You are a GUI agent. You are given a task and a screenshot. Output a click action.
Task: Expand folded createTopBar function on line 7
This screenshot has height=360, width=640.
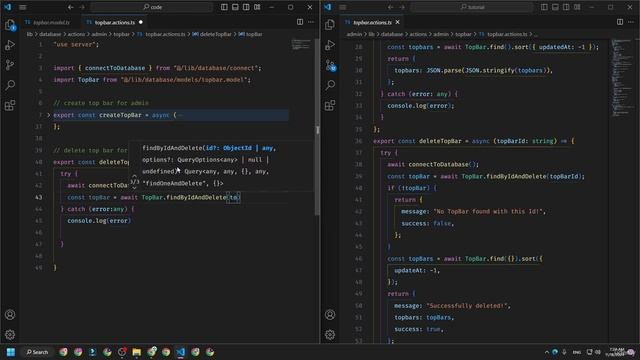coord(49,115)
